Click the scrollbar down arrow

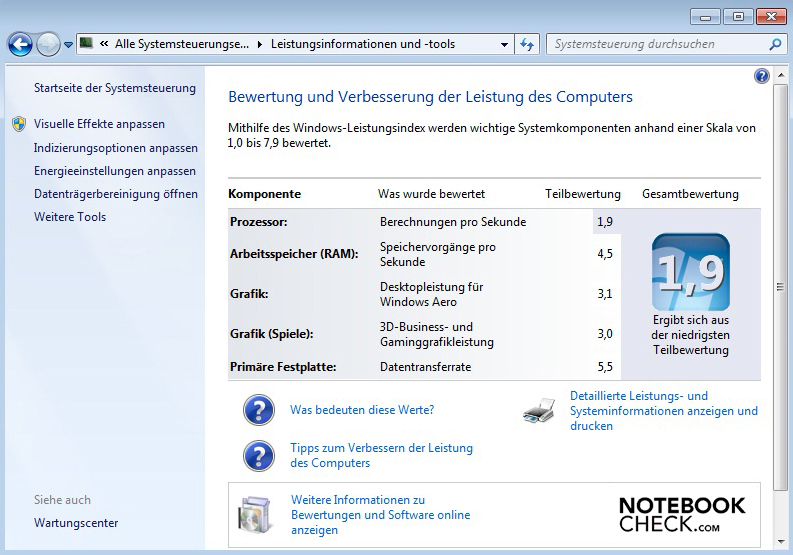[x=781, y=542]
